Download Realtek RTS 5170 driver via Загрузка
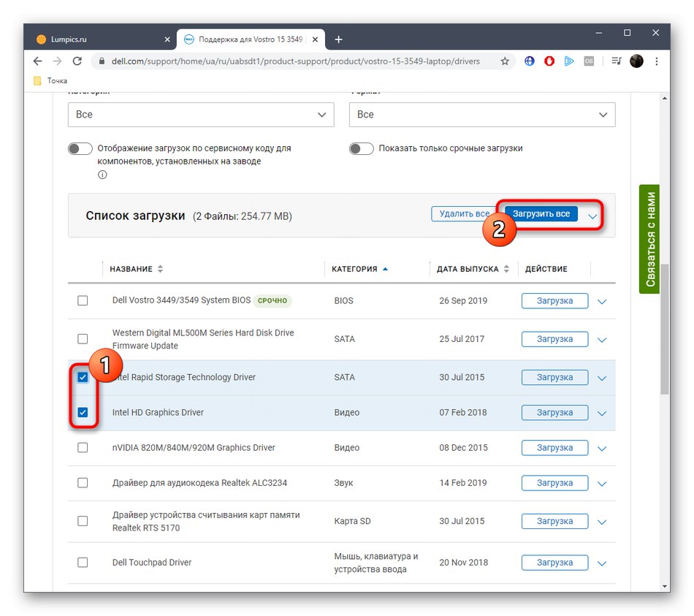694x616 pixels. [x=554, y=521]
